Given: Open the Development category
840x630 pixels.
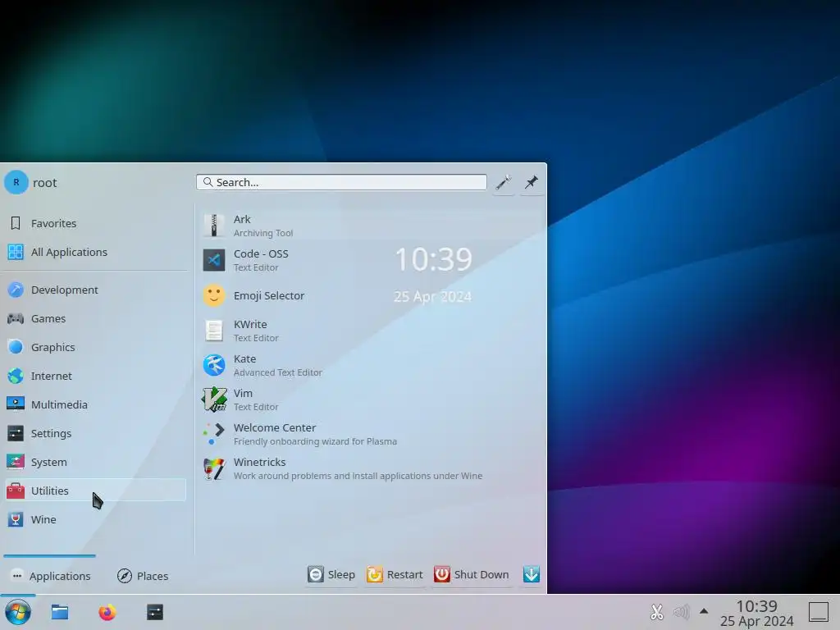Looking at the screenshot, I should pos(96,290).
